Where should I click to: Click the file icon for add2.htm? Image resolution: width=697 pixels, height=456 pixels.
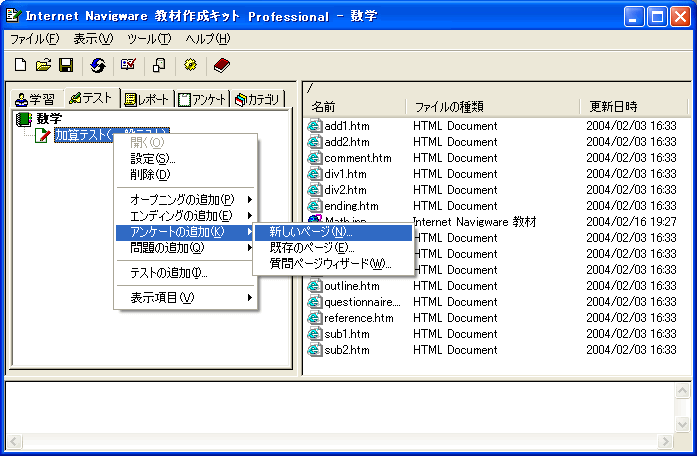pos(314,142)
